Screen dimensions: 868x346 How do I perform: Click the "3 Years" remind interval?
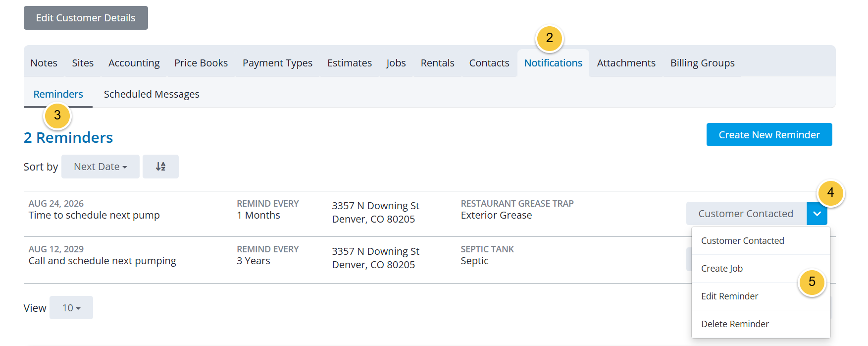click(x=254, y=261)
